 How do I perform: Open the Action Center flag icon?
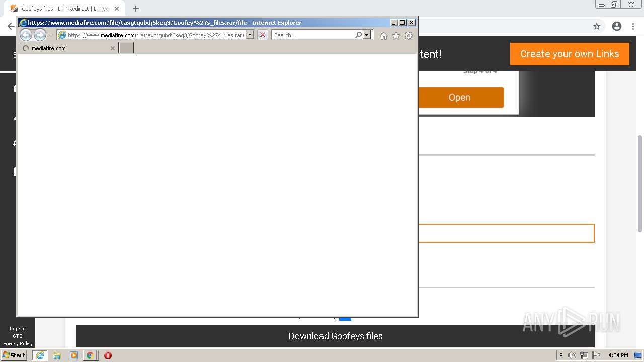pos(596,355)
